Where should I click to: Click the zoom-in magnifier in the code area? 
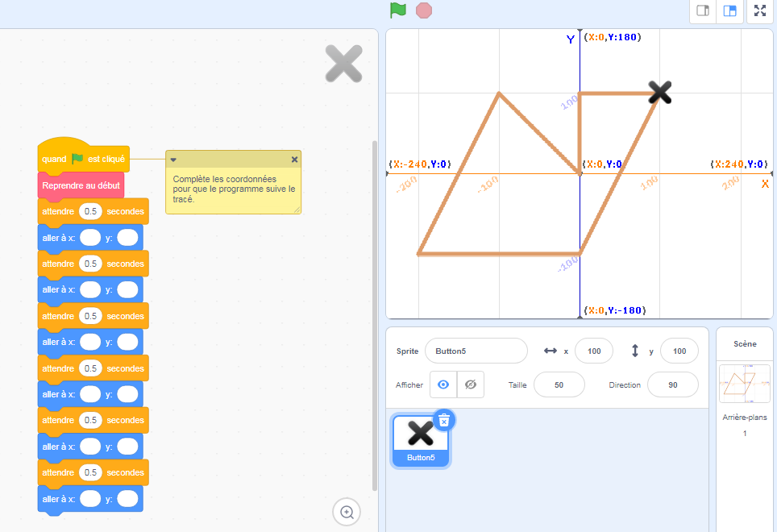347,512
